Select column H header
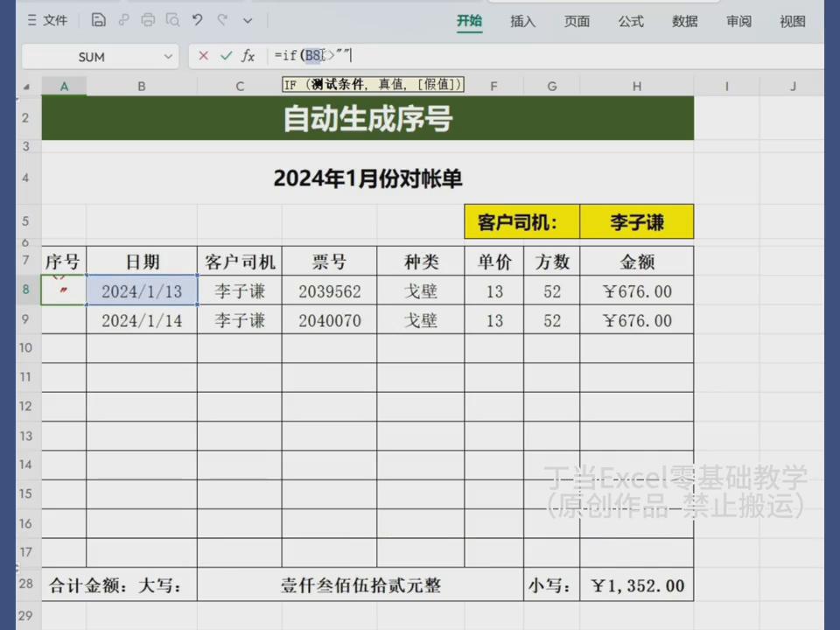The image size is (840, 630). [x=636, y=86]
